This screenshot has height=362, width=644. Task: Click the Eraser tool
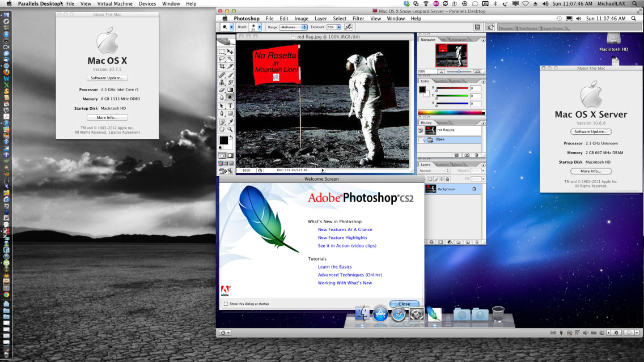(222, 90)
